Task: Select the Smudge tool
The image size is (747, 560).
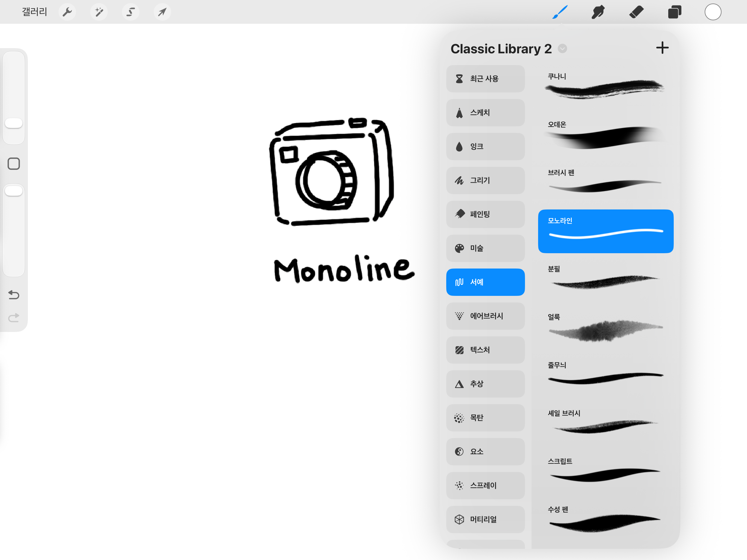Action: pos(598,12)
